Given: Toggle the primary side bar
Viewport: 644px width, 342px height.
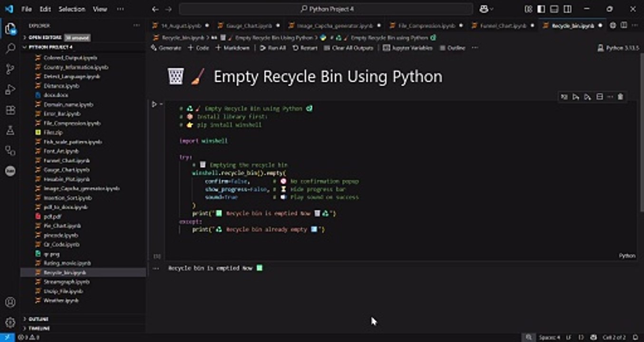Looking at the screenshot, I should point(541,9).
